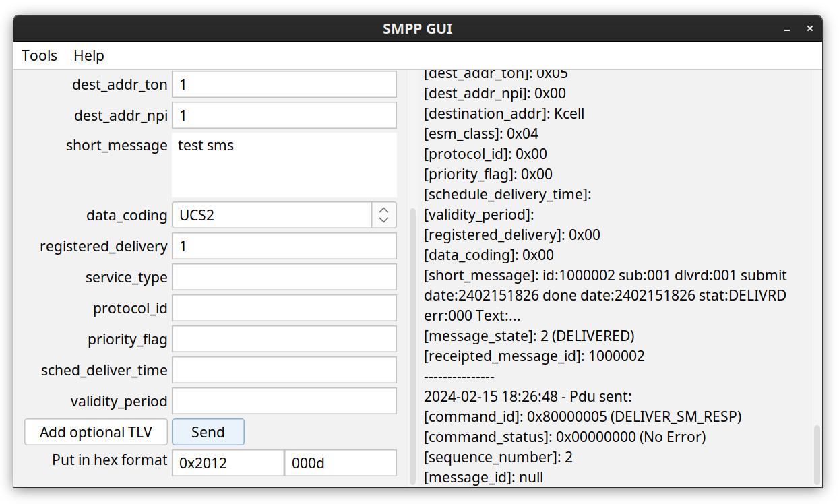Screen dimensions: 839x504
Task: Click the log panel scrollbar thumb
Action: 817,454
